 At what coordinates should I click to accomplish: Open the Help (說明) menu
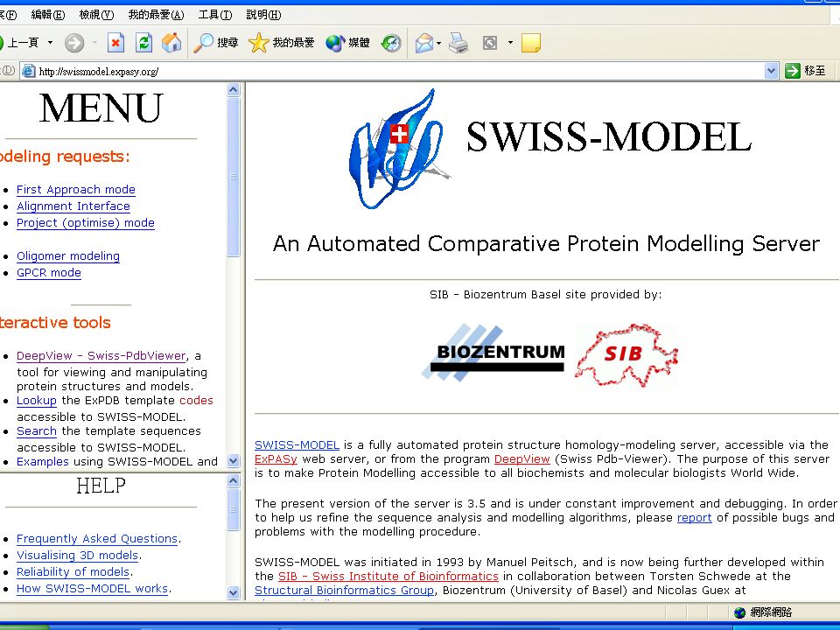(x=263, y=15)
